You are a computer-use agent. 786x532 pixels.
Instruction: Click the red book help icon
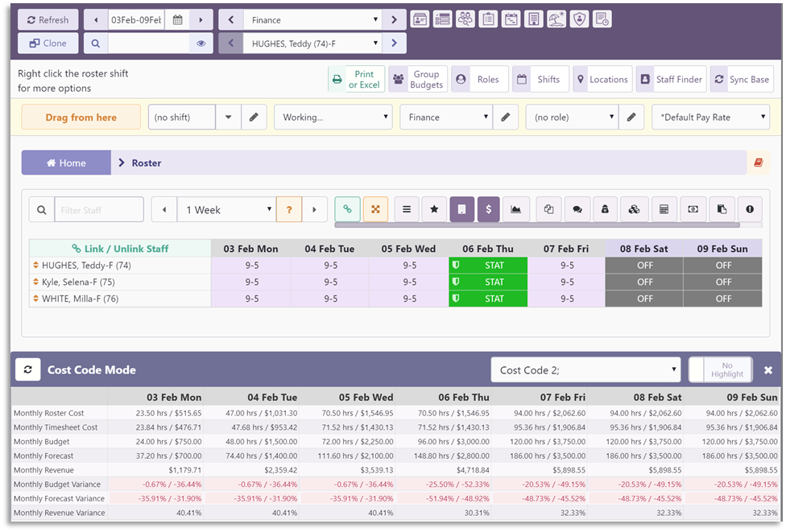click(759, 163)
